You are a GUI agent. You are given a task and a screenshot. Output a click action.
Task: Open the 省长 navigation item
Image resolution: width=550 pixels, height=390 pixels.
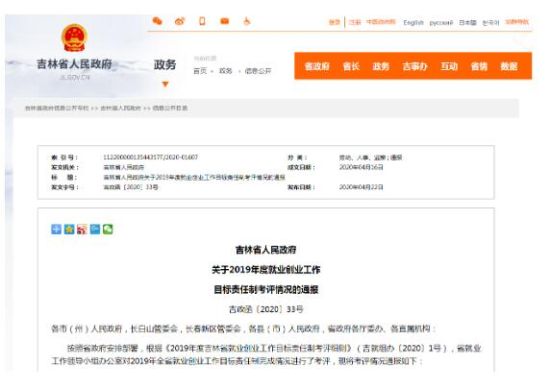351,66
